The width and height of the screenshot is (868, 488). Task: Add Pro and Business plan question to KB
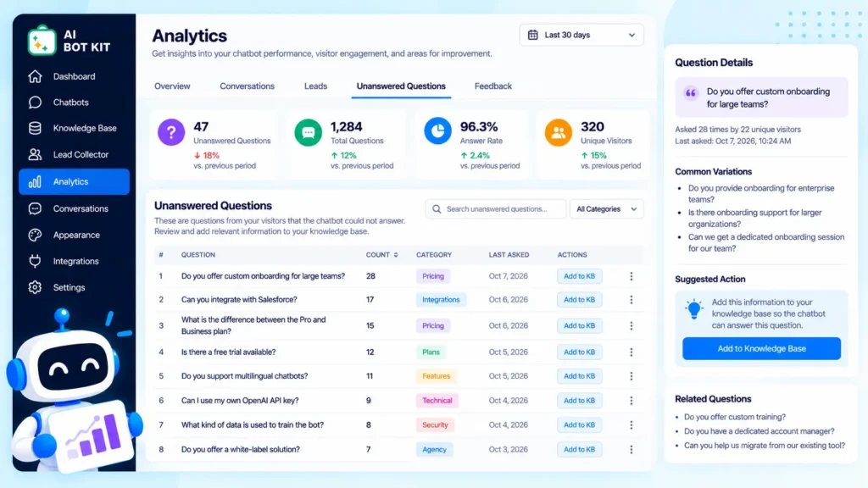pyautogui.click(x=579, y=326)
